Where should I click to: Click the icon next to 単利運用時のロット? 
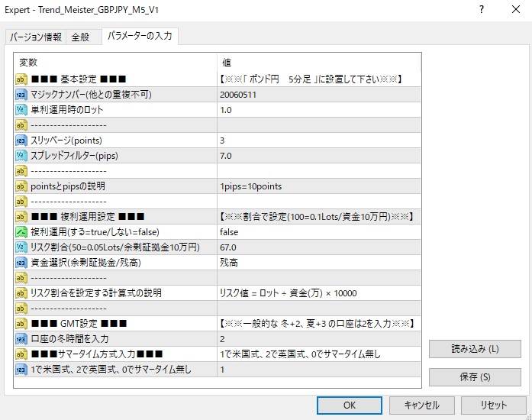21,110
